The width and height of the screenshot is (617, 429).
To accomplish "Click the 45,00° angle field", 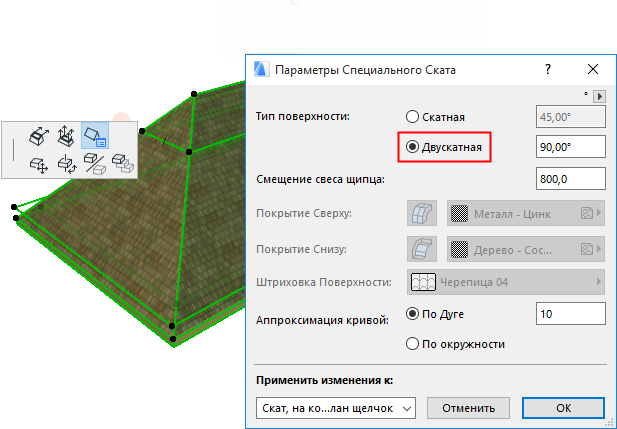I will pos(571,116).
